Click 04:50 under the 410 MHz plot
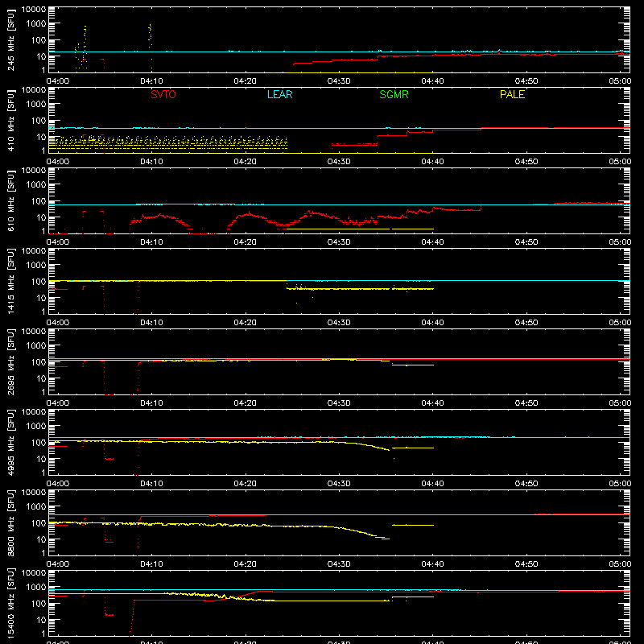This screenshot has height=644, width=644. coord(526,162)
